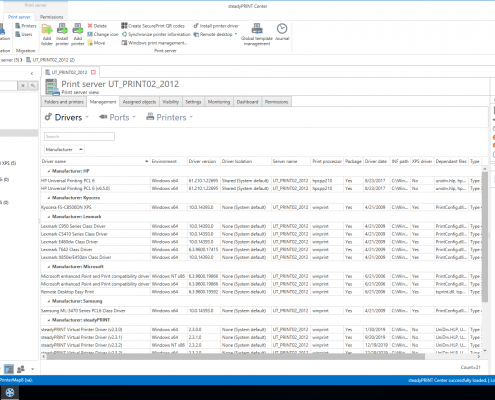Click the Users item in Migration group

click(24, 34)
